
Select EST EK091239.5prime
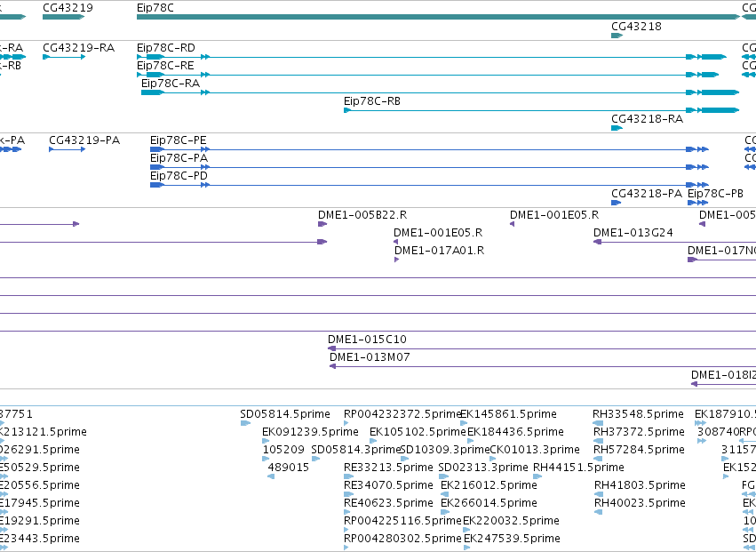click(310, 432)
